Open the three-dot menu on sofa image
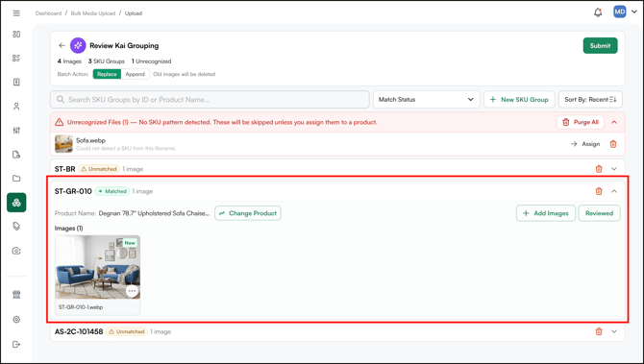Screen dimensions: 644x364 click(132, 291)
